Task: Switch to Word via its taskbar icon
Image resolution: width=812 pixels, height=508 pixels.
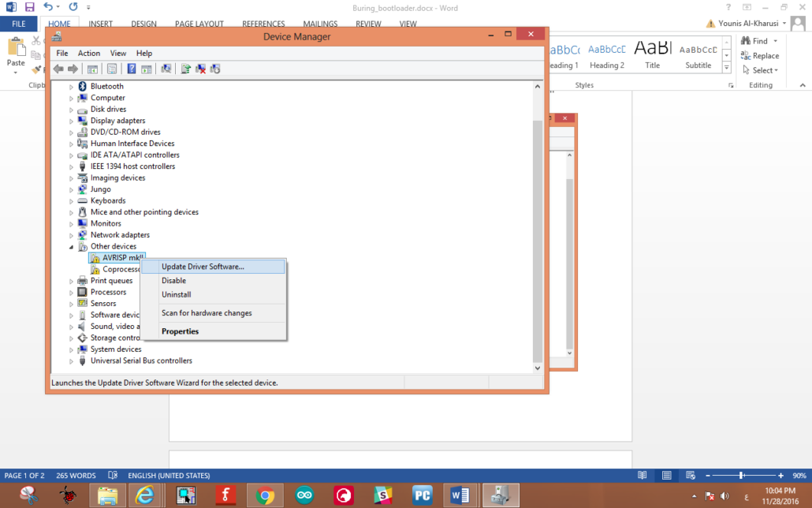Action: pyautogui.click(x=460, y=495)
